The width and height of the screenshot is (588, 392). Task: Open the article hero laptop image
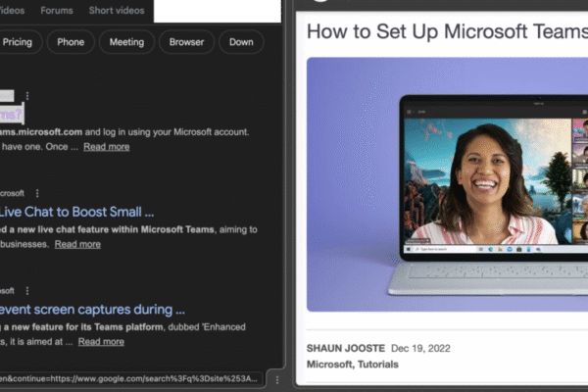(447, 184)
